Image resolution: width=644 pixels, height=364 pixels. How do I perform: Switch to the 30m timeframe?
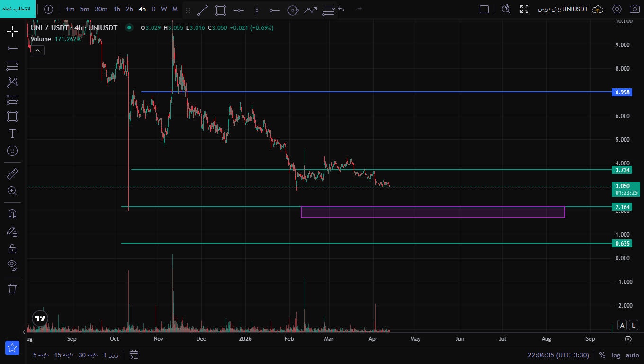(101, 9)
